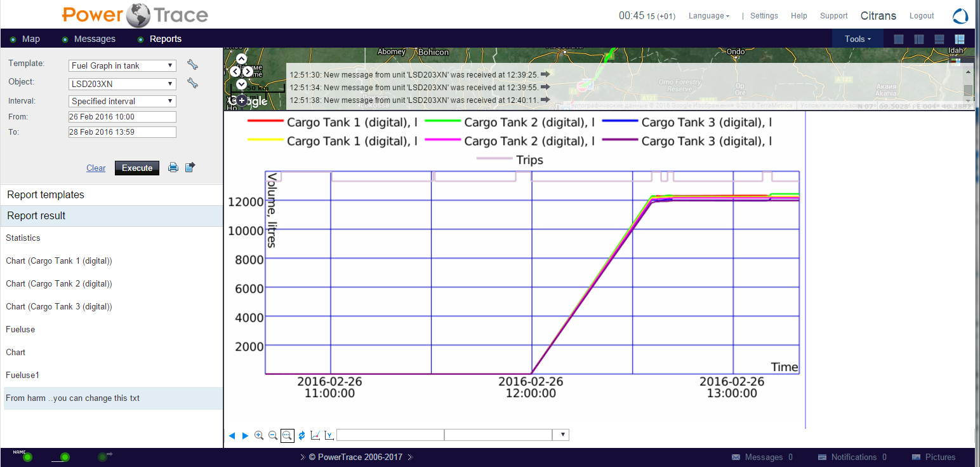Switch to the single-pane layout icon

[x=899, y=39]
